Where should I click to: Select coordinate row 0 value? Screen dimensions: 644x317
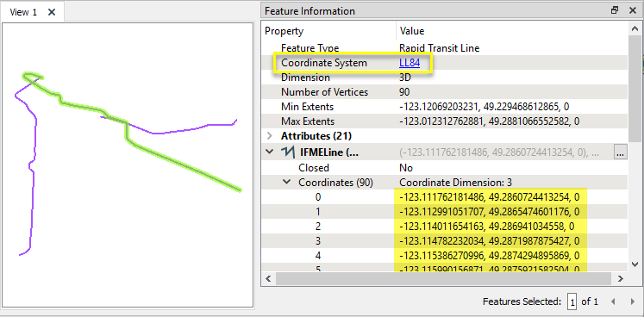pyautogui.click(x=489, y=197)
